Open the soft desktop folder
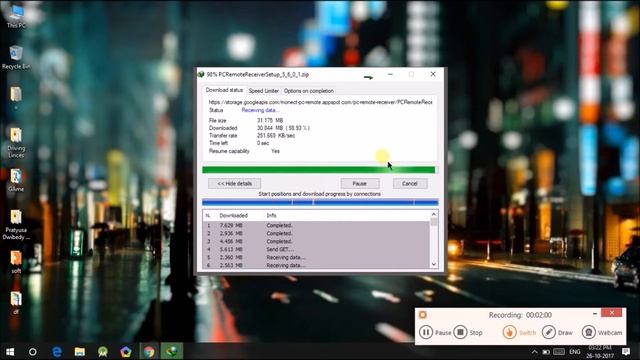Viewport: 640px width, 360px height. [x=16, y=262]
